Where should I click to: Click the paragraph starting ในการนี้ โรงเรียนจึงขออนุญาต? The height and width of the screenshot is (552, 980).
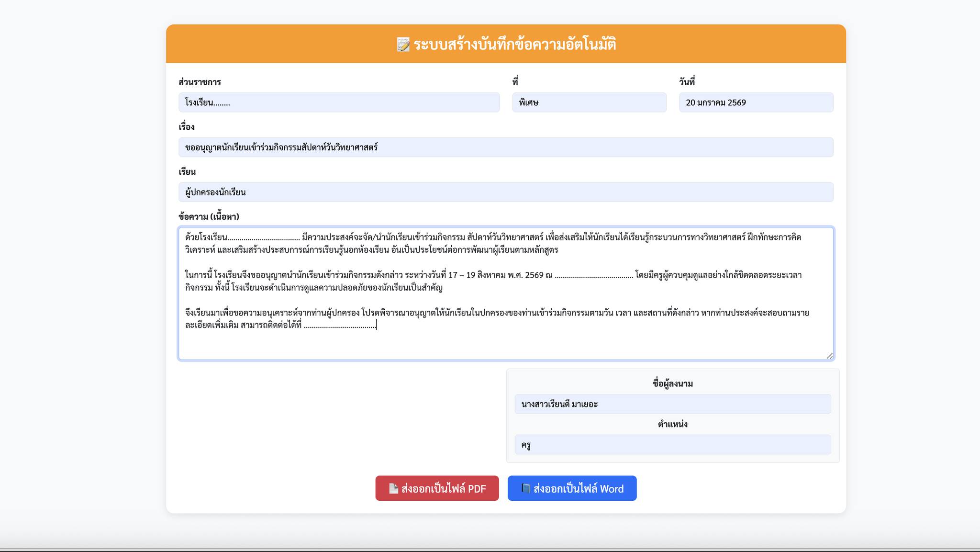coord(493,281)
